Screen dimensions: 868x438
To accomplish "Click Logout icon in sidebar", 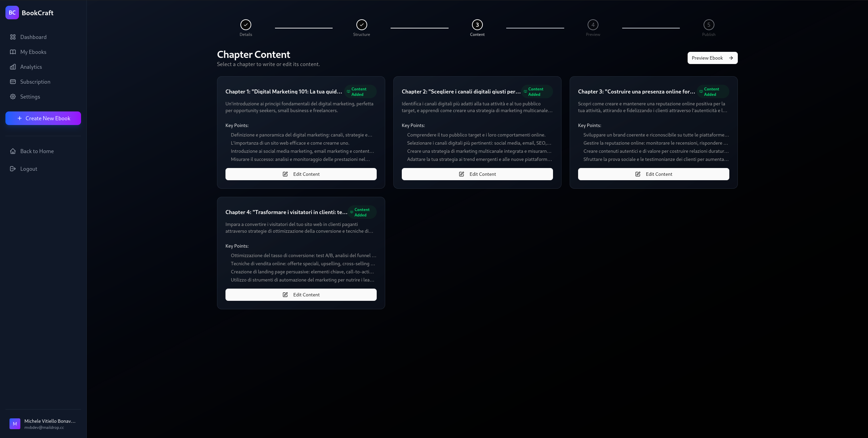I will 13,169.
